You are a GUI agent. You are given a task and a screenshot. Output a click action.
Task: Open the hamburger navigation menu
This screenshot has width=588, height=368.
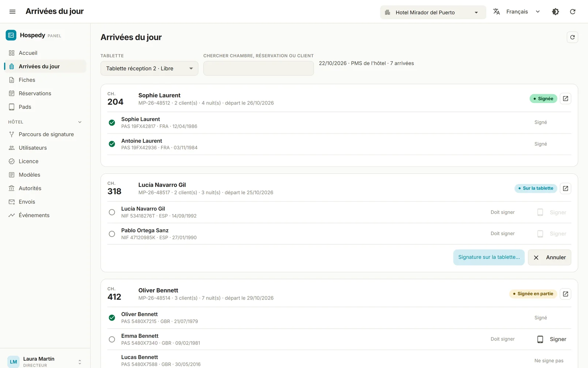[x=12, y=12]
